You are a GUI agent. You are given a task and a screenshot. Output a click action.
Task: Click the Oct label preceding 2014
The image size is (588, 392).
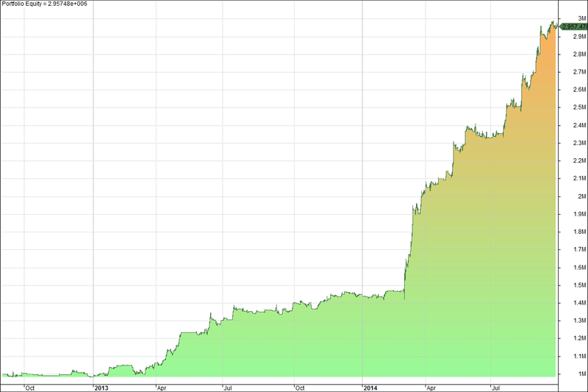[300, 388]
